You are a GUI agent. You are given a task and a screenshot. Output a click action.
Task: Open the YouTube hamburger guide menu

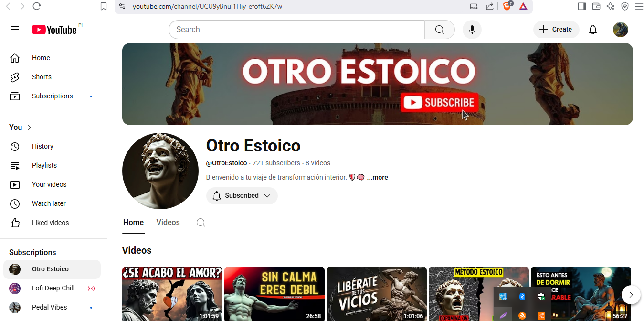(15, 30)
